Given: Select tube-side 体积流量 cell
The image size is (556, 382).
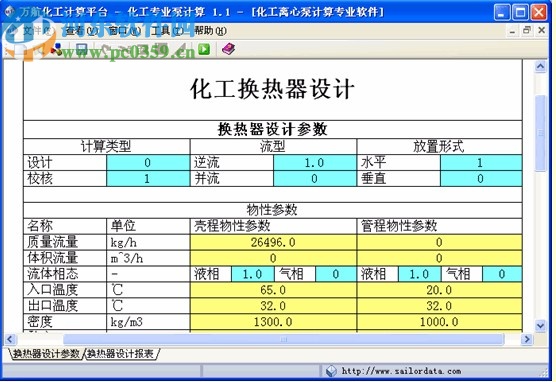Looking at the screenshot, I should 439,258.
